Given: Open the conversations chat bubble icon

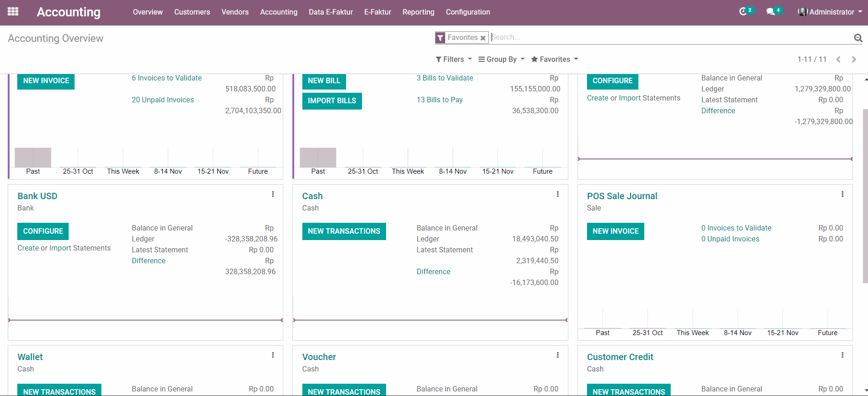Looking at the screenshot, I should click(770, 12).
